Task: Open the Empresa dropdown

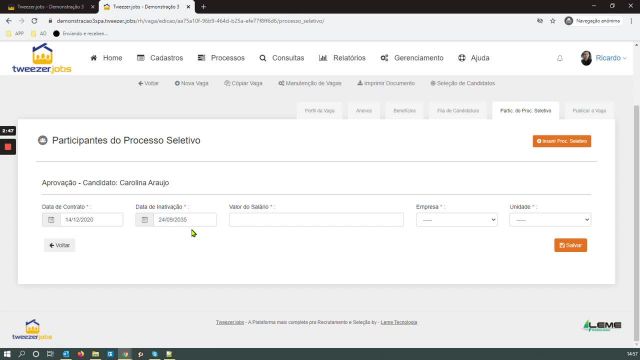Action: pyautogui.click(x=457, y=220)
